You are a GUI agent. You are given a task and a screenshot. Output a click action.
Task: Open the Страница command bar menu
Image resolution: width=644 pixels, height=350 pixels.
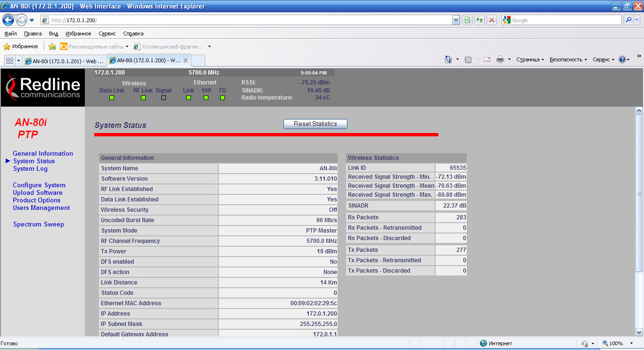[x=530, y=59]
